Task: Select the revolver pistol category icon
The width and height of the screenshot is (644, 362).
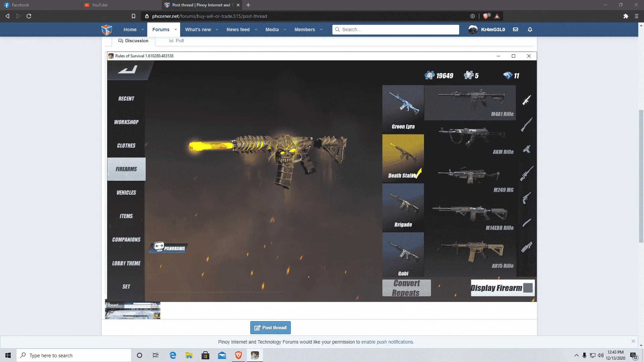Action: point(527,198)
